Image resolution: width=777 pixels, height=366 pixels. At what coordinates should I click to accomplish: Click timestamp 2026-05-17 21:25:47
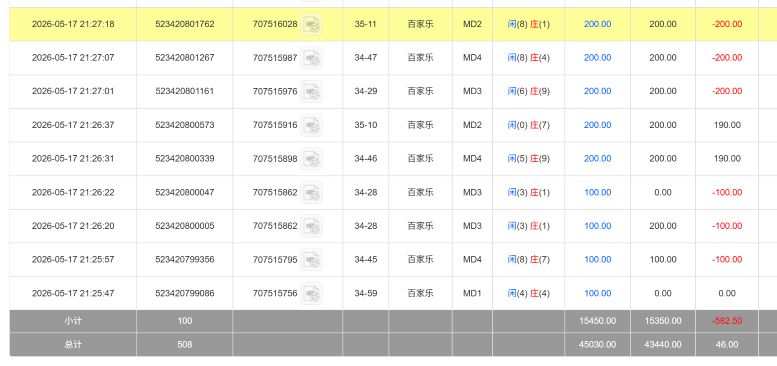click(73, 293)
